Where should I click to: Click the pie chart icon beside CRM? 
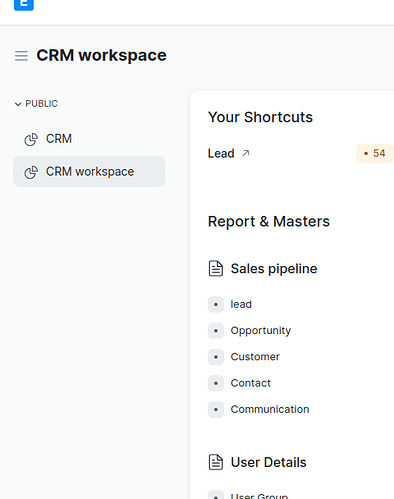(31, 139)
